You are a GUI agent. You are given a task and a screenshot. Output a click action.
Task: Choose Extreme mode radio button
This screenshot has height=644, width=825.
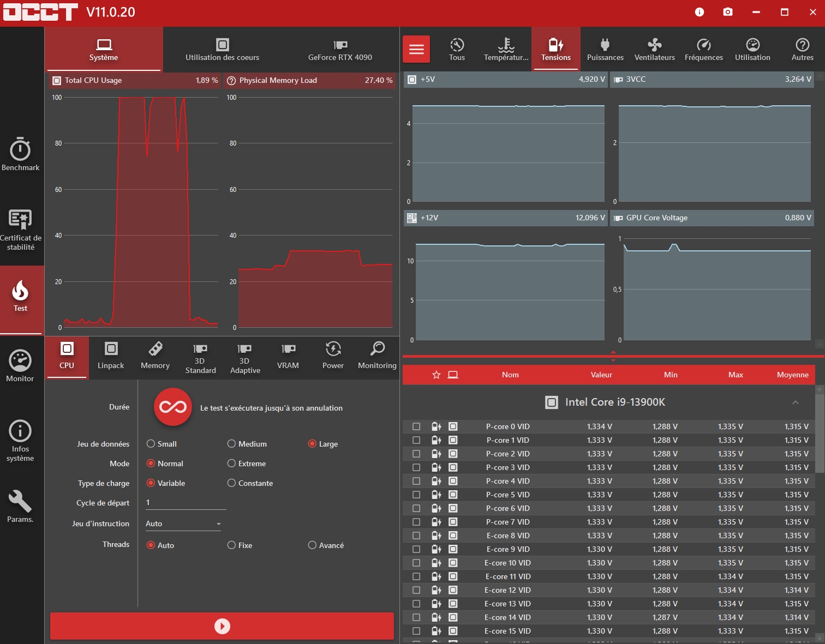232,464
